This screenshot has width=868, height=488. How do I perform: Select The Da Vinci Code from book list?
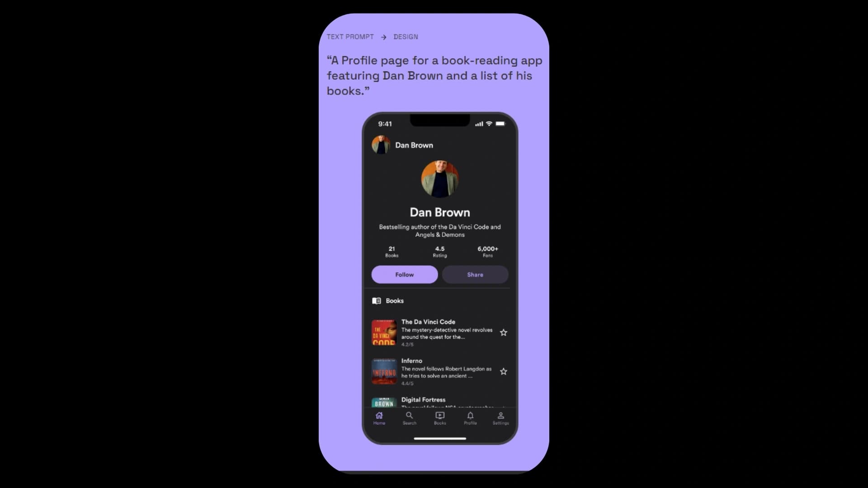pos(439,333)
